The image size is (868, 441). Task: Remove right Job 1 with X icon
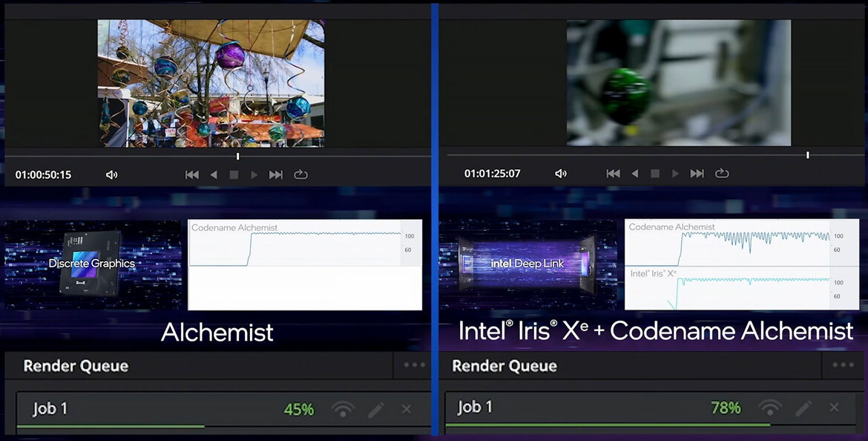coord(834,408)
